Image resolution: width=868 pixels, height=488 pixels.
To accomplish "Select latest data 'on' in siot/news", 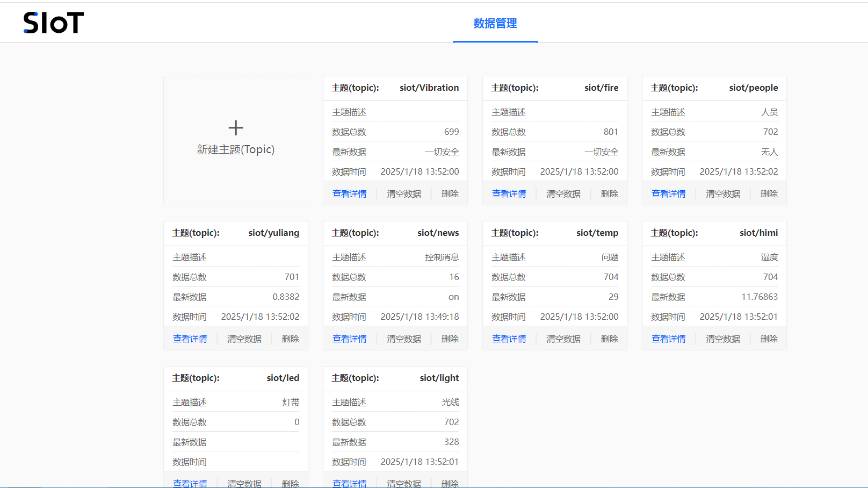I will [454, 297].
